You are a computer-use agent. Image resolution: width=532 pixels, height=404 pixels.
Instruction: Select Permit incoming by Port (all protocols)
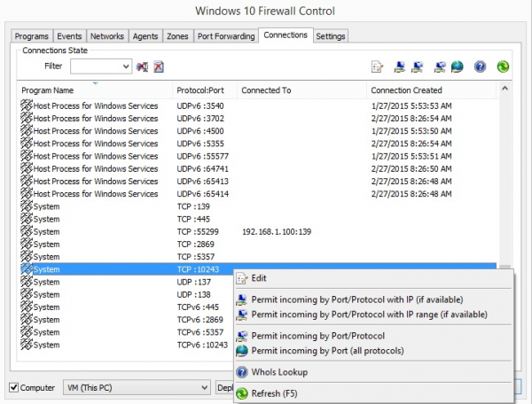(374, 351)
